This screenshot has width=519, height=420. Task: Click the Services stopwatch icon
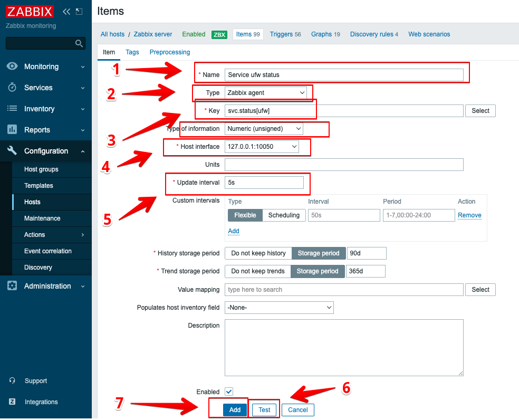pyautogui.click(x=12, y=88)
